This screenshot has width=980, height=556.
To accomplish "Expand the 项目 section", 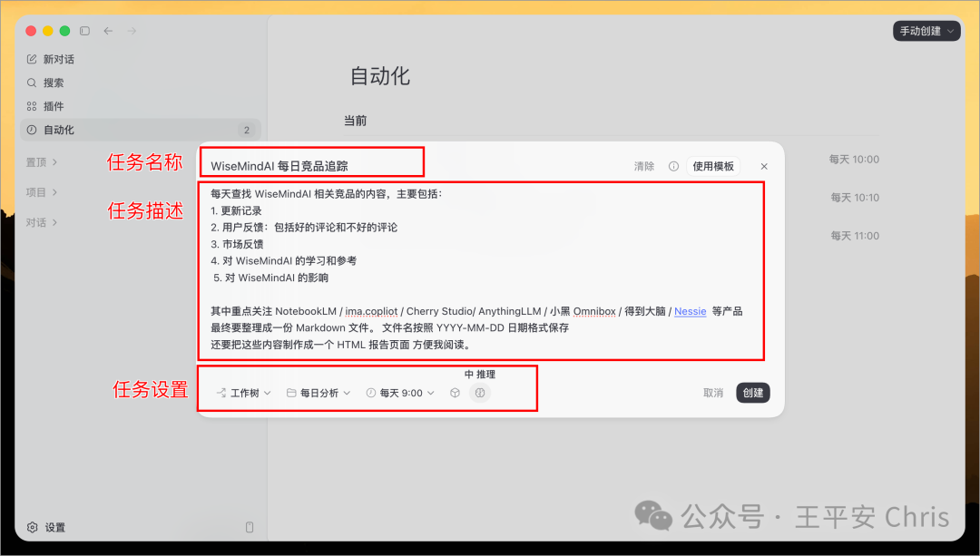I will pos(41,191).
